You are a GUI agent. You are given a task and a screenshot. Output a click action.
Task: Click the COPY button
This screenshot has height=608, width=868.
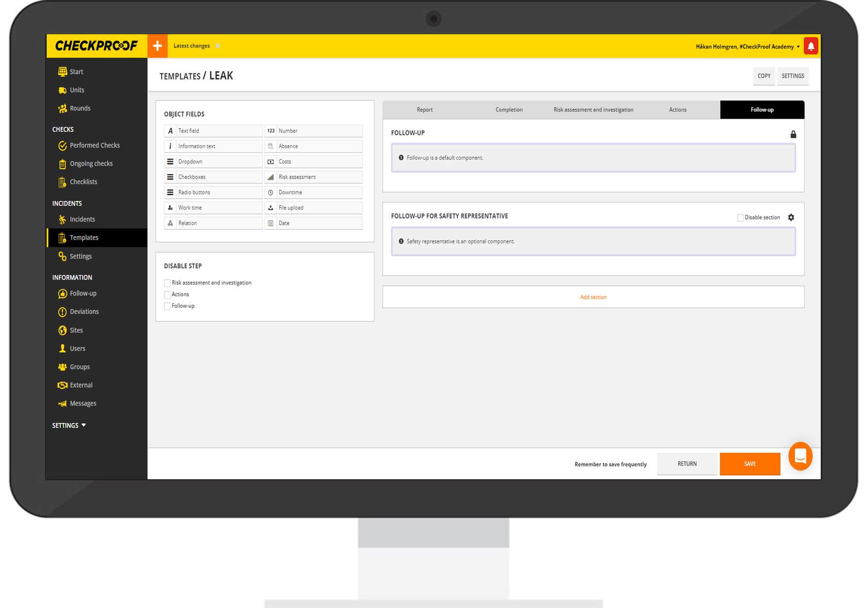coord(764,76)
